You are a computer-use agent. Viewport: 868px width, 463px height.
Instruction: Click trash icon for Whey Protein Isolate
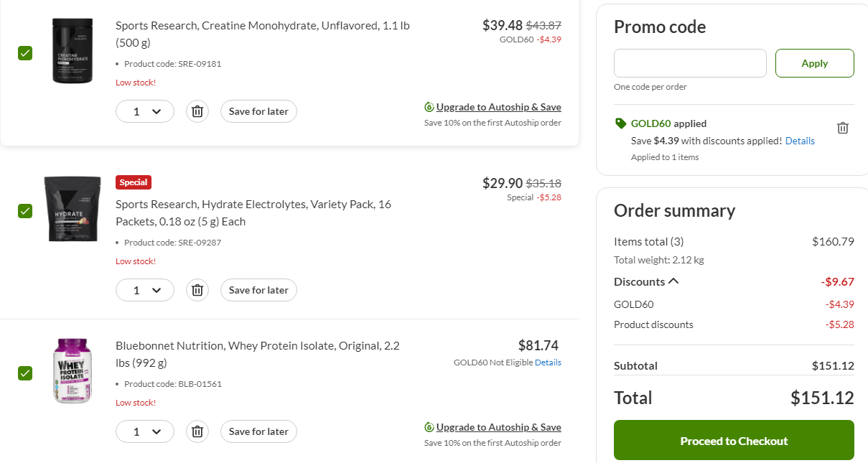tap(197, 431)
